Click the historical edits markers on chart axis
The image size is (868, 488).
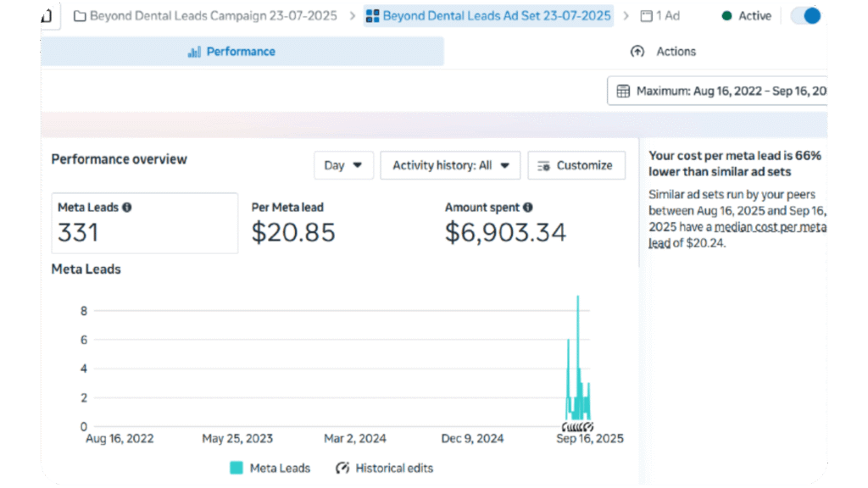pos(578,426)
